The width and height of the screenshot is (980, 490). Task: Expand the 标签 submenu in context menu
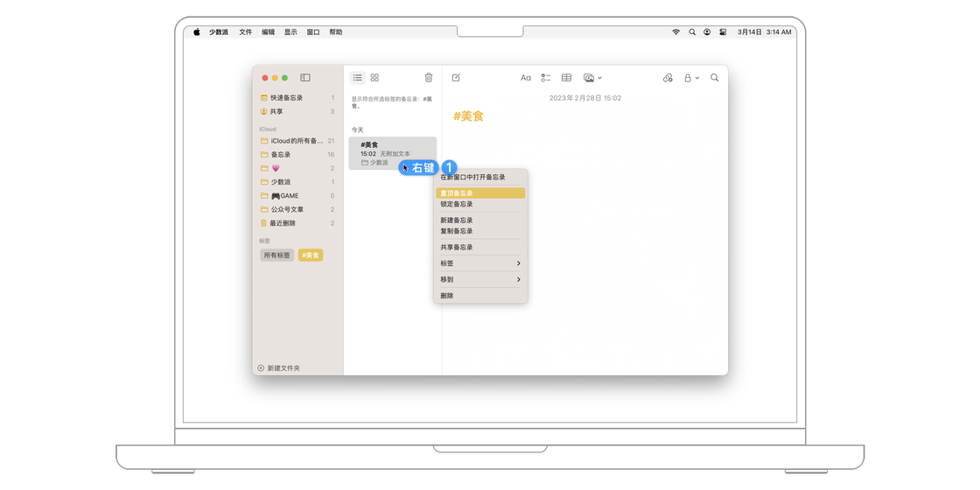[x=480, y=263]
